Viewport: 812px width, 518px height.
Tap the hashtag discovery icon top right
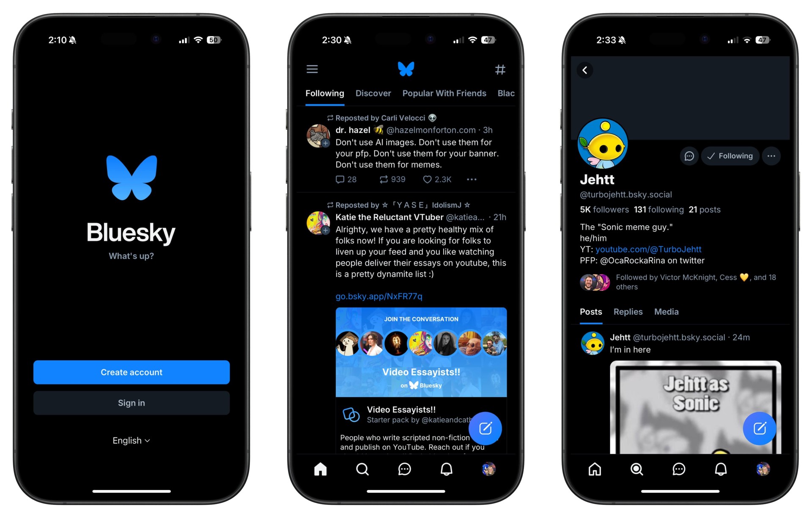pyautogui.click(x=499, y=68)
